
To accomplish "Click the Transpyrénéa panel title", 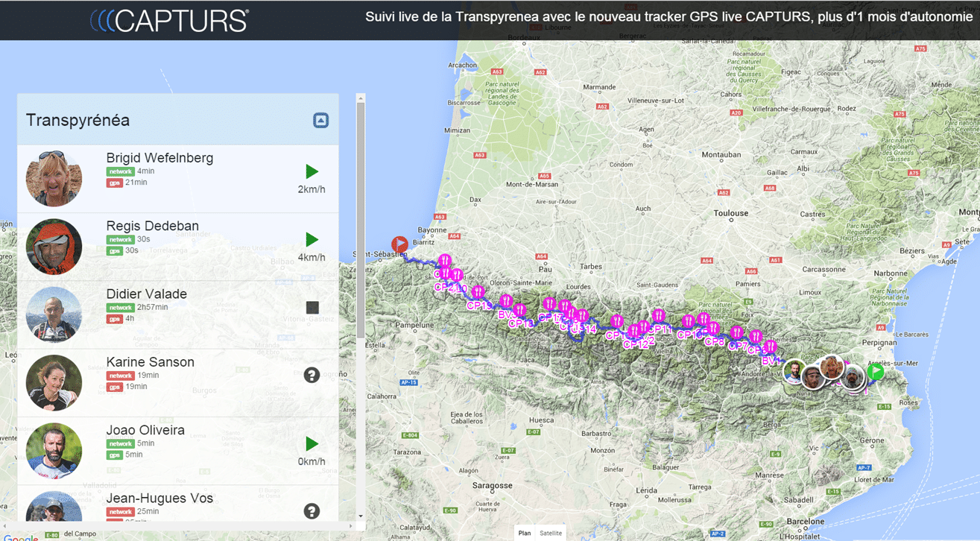I will [78, 121].
